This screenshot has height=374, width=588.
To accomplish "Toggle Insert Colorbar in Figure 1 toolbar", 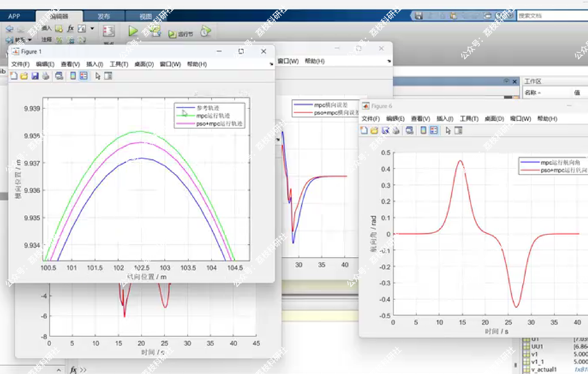I will (73, 76).
